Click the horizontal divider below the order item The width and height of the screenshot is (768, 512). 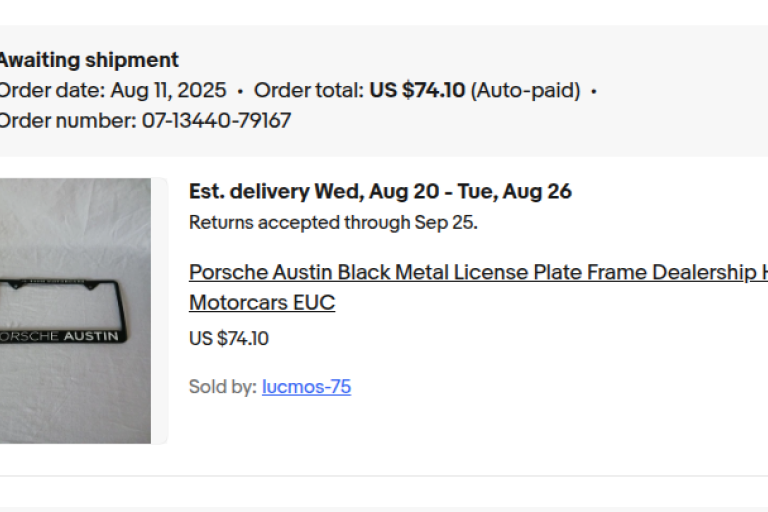[x=384, y=475]
